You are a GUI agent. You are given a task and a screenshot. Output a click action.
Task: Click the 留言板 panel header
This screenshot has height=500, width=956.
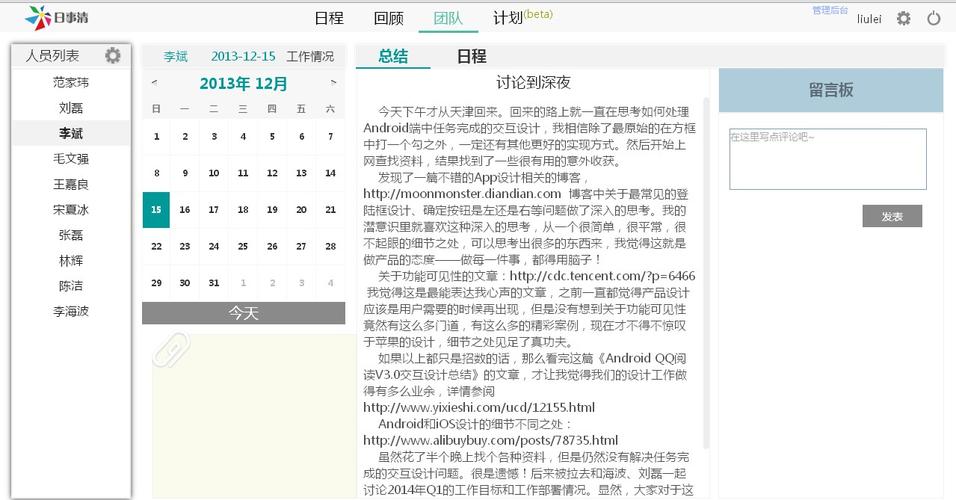point(831,90)
